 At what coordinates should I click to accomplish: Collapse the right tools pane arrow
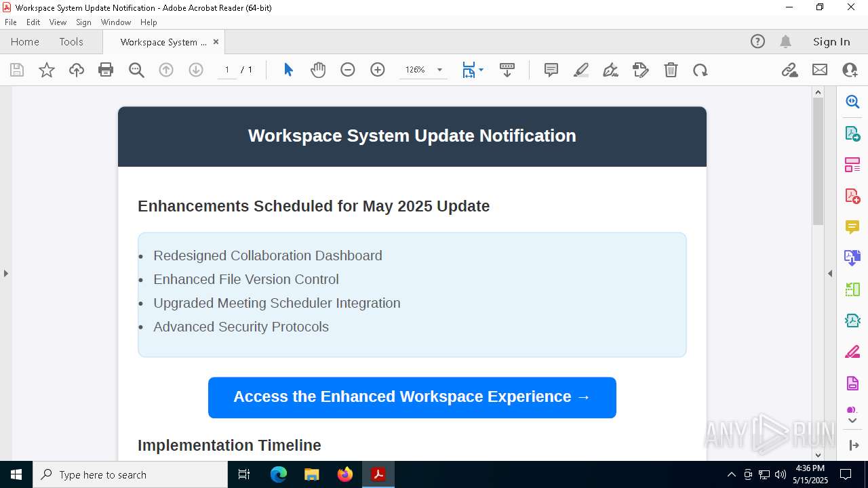click(830, 274)
